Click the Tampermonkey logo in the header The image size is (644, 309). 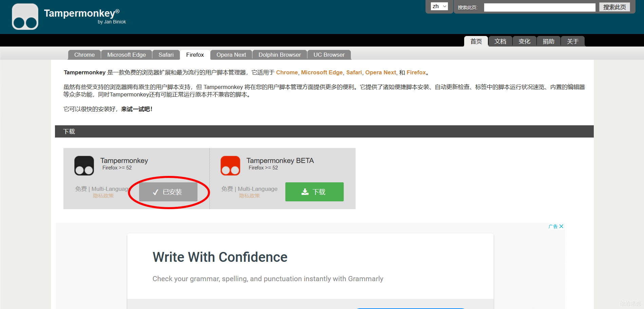25,17
